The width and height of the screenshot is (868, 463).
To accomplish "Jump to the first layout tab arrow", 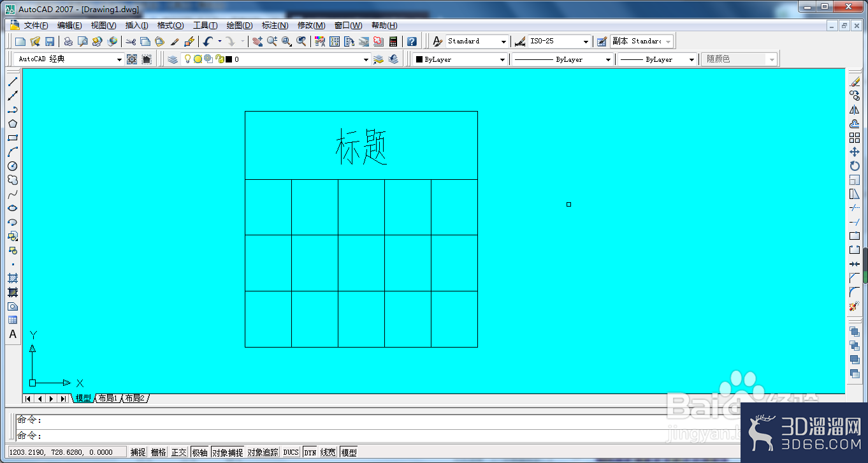I will (x=28, y=399).
